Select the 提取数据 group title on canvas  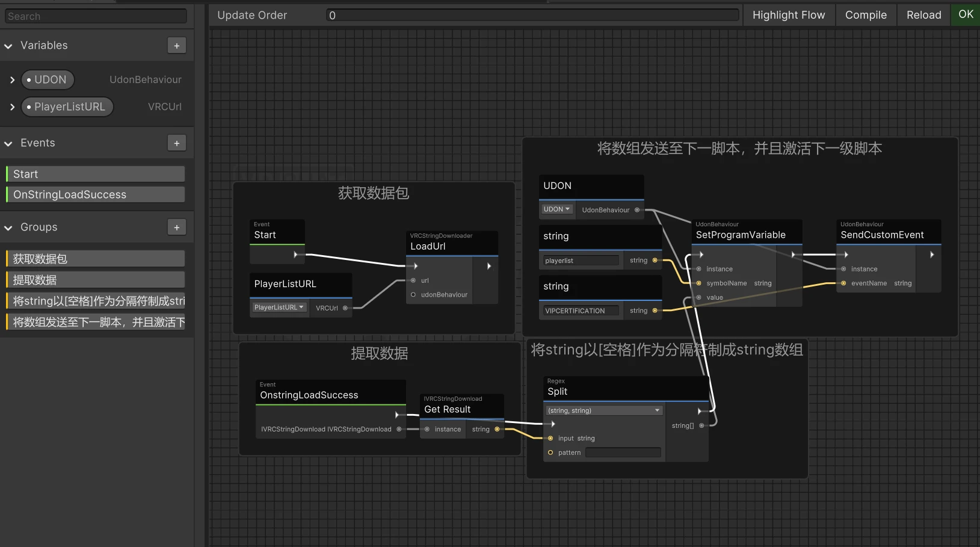(380, 353)
